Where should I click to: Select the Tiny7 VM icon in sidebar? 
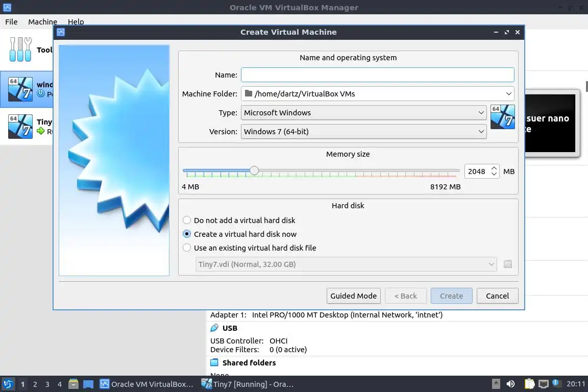tap(20, 127)
